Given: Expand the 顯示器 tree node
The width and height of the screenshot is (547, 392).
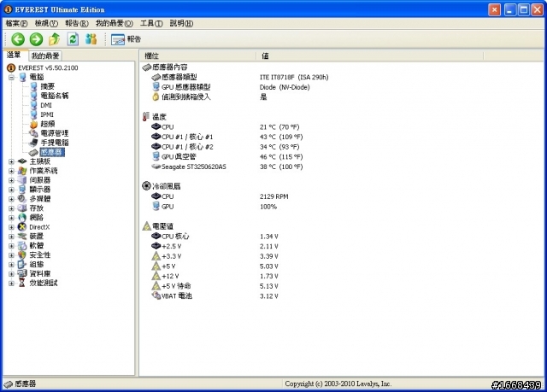Looking at the screenshot, I should tap(11, 190).
